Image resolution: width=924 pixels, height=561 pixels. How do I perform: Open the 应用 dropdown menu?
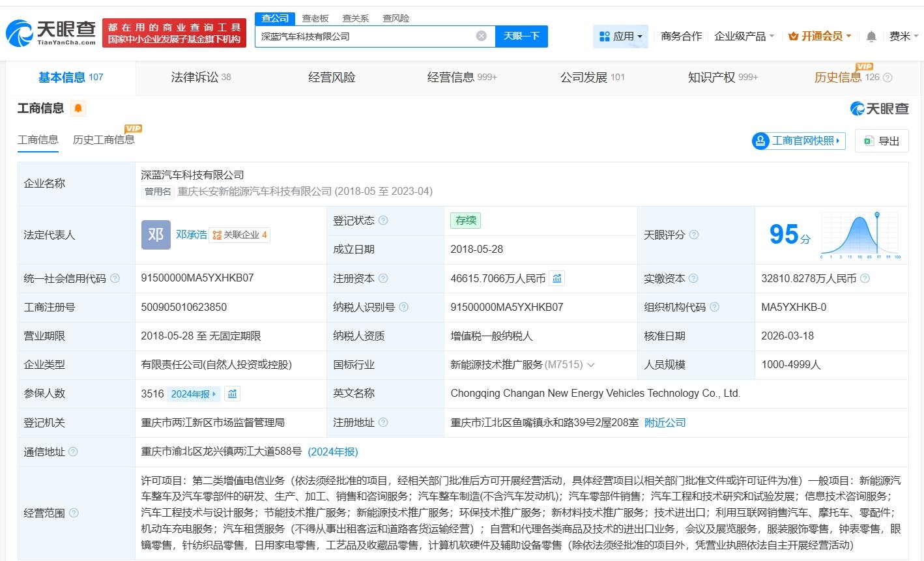click(x=620, y=36)
